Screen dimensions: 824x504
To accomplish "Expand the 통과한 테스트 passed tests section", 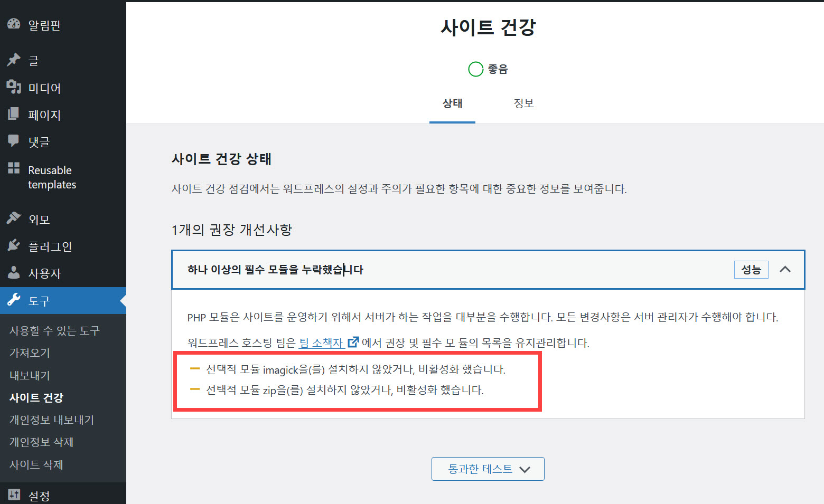I will (x=487, y=469).
